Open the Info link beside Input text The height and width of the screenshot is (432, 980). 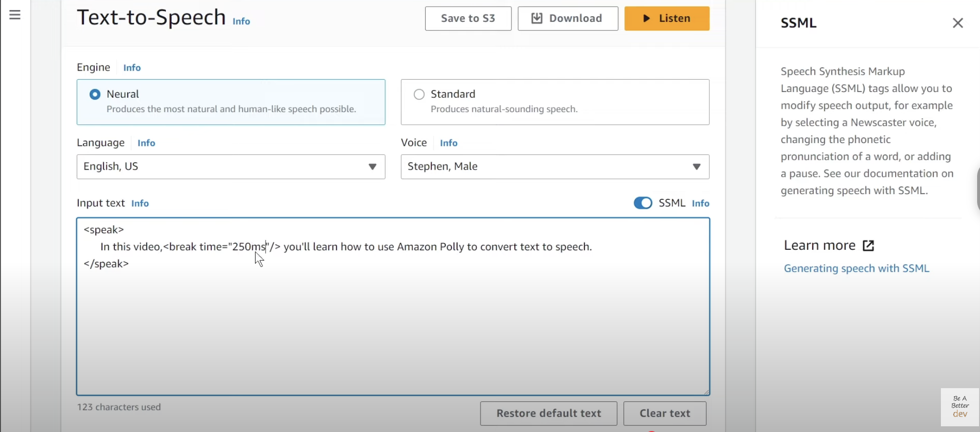tap(140, 204)
